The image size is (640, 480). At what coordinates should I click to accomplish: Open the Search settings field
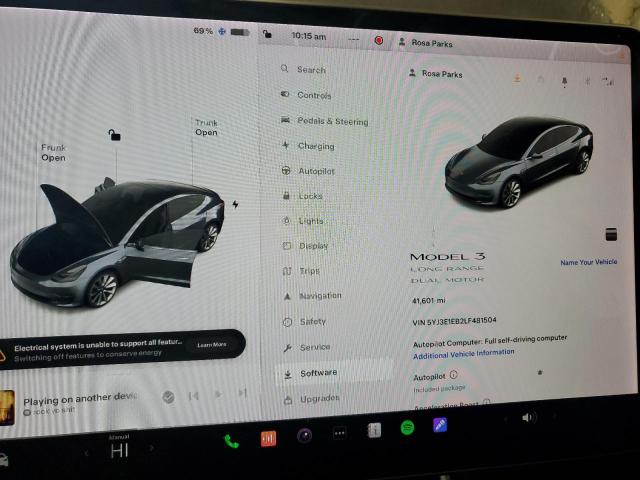coord(304,69)
